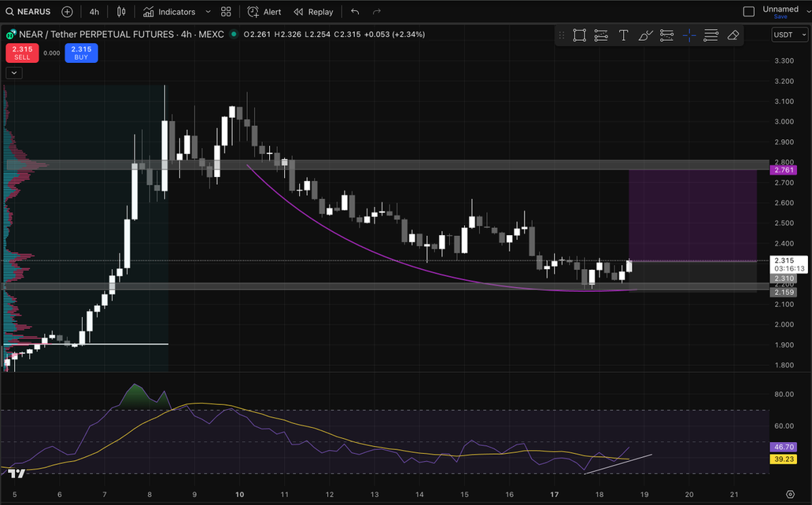The height and width of the screenshot is (505, 812).
Task: Select the eraser tool
Action: tap(733, 35)
